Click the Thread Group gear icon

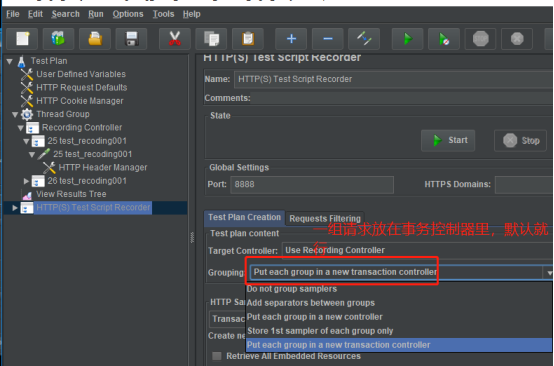tap(27, 114)
